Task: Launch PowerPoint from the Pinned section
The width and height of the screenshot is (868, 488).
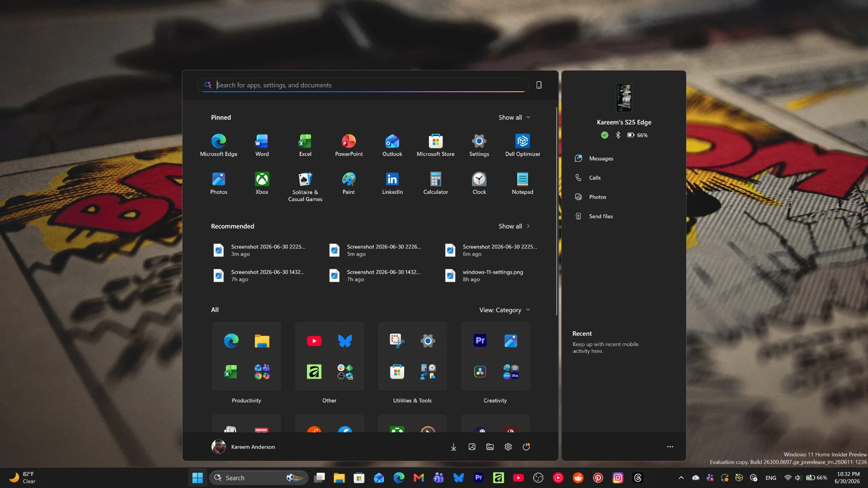Action: [349, 145]
